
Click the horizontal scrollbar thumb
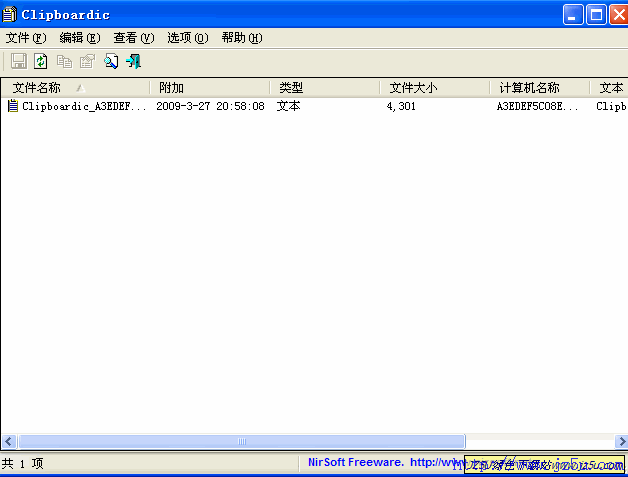[242, 441]
